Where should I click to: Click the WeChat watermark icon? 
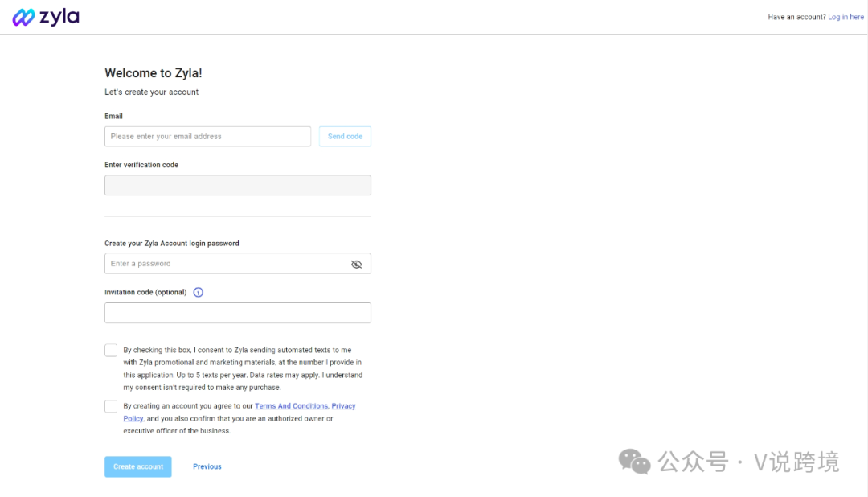(634, 461)
